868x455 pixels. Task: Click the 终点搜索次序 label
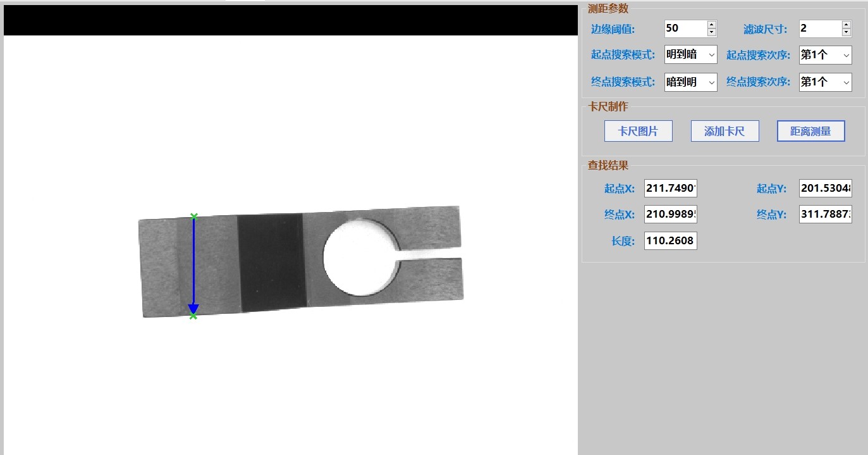coord(758,82)
